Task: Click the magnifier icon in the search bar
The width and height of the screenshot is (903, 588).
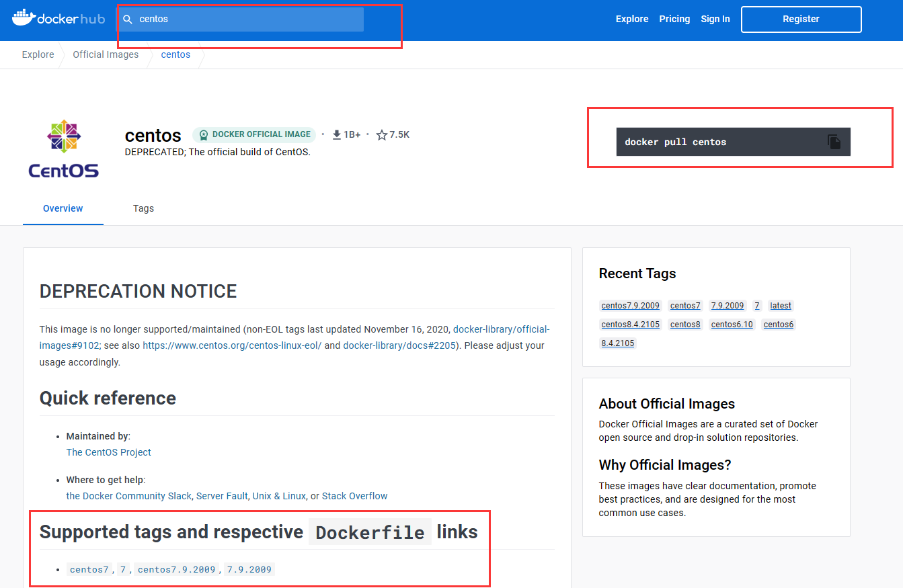Action: (x=127, y=19)
